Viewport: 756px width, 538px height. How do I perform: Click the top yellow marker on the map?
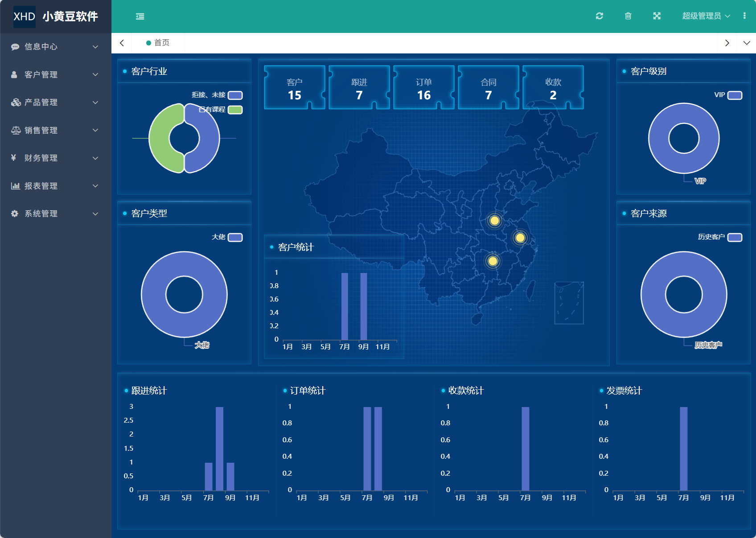point(494,220)
